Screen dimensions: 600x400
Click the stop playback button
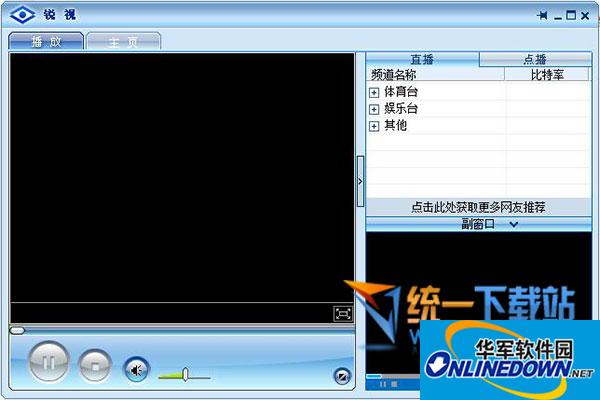coord(95,366)
